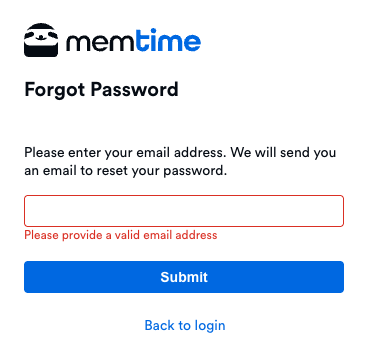Click "We will send you" text
The width and height of the screenshot is (375, 361).
coord(283,153)
